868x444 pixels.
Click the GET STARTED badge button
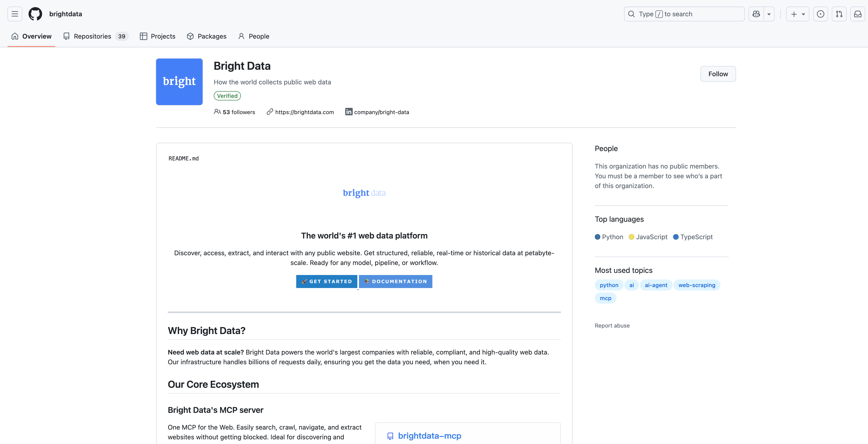pyautogui.click(x=326, y=282)
